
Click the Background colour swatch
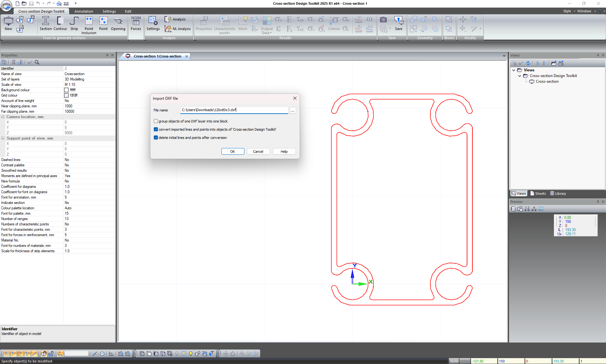[66, 90]
